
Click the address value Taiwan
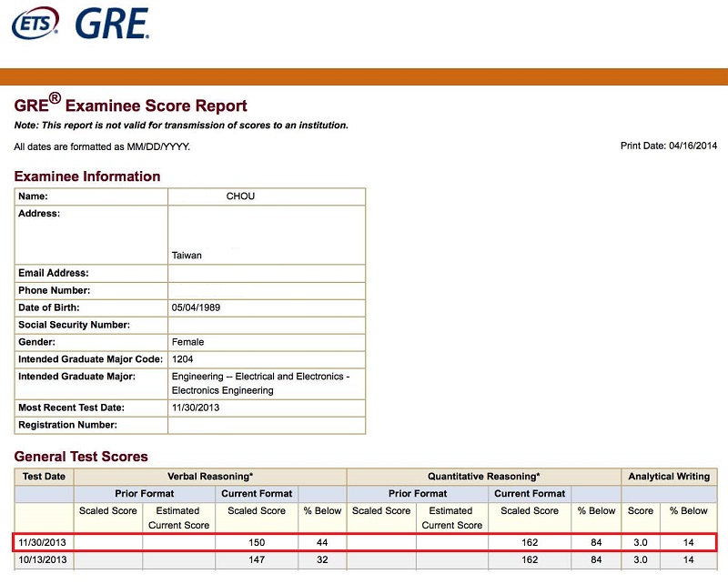pyautogui.click(x=187, y=256)
